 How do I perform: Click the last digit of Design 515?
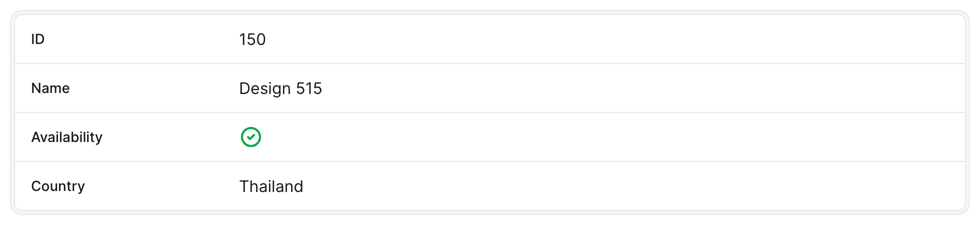(x=317, y=88)
